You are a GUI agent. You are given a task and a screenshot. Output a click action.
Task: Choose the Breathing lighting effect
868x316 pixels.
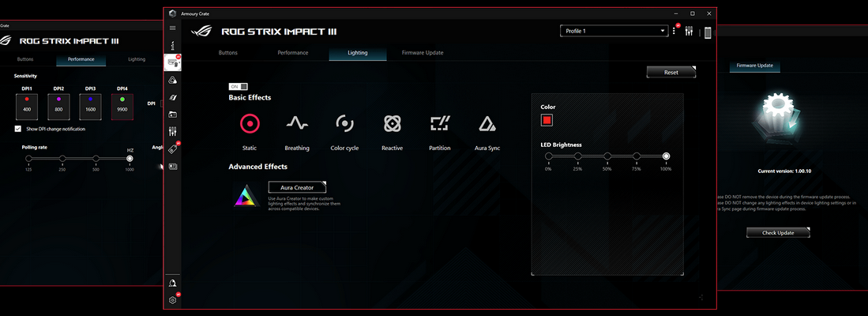click(297, 123)
